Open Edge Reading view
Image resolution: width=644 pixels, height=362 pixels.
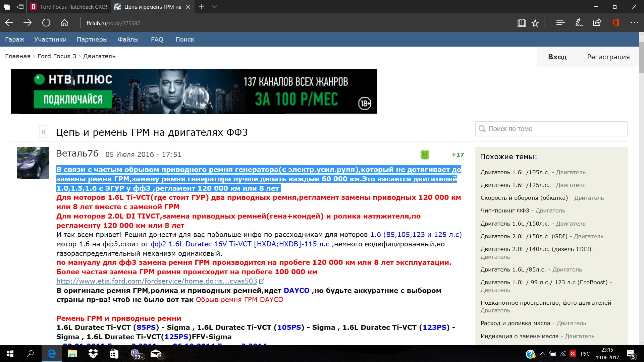521,23
